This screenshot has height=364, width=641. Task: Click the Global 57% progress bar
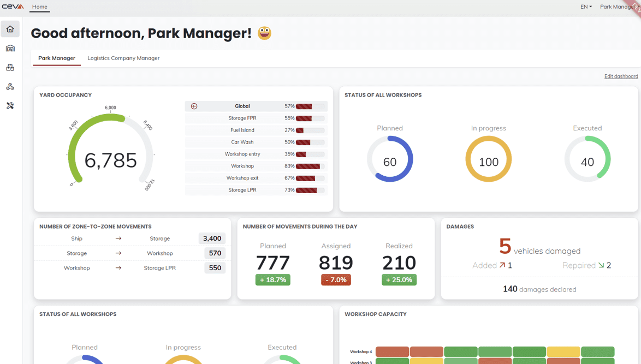coord(310,106)
